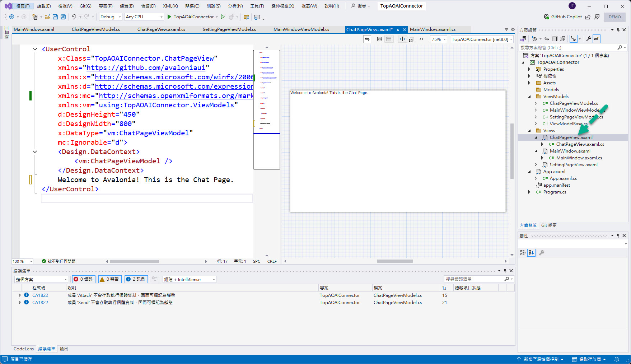The height and width of the screenshot is (364, 631).
Task: Click the New Item toolbar icon
Action: (x=35, y=17)
